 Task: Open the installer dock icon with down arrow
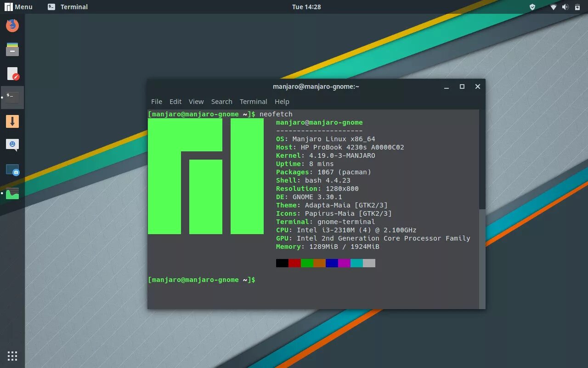point(12,121)
